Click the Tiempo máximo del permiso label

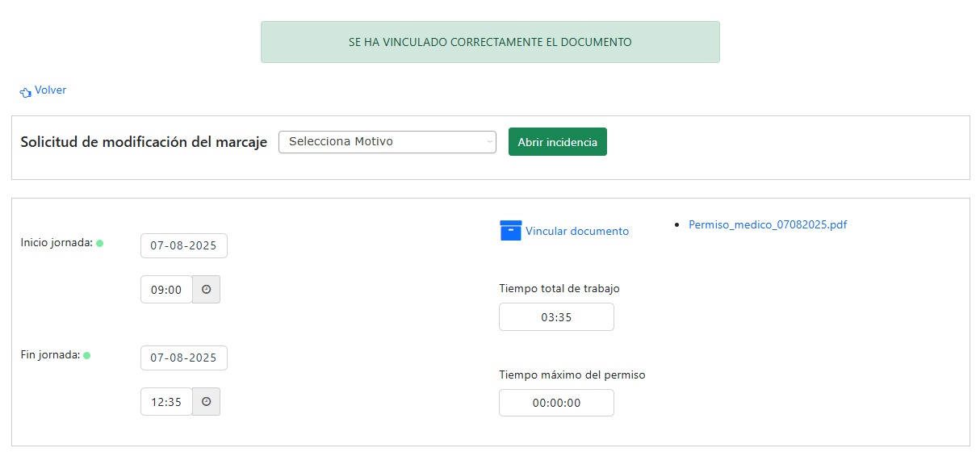pos(572,375)
